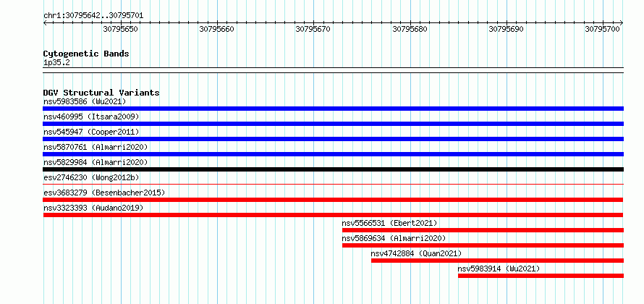Click the red bar for esv3683279
The height and width of the screenshot is (304, 644).
333,200
